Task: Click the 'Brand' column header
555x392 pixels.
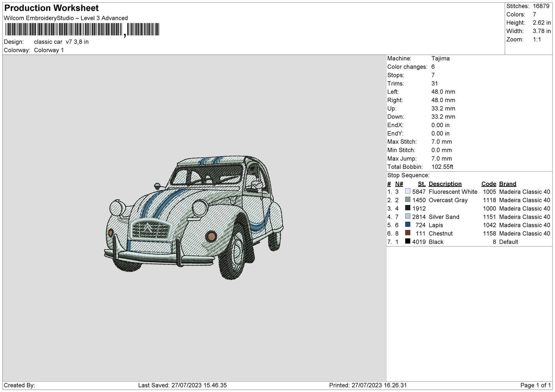Action: (x=508, y=184)
